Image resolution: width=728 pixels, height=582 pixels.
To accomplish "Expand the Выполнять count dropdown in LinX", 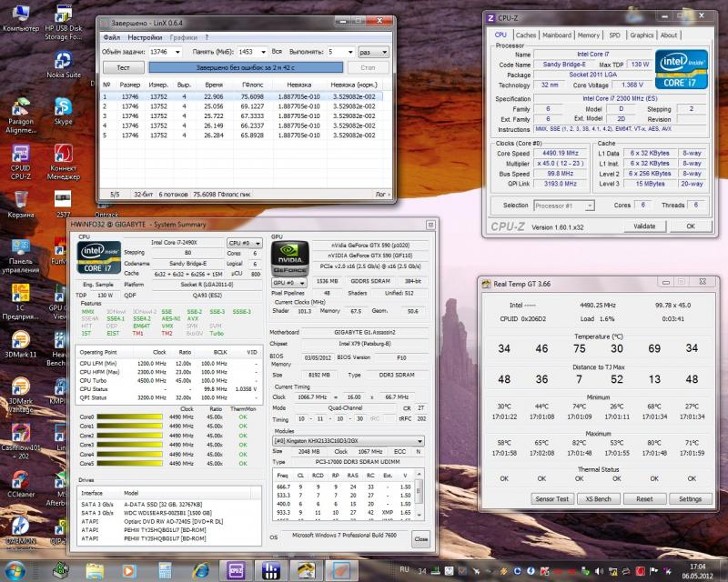I will tap(350, 52).
